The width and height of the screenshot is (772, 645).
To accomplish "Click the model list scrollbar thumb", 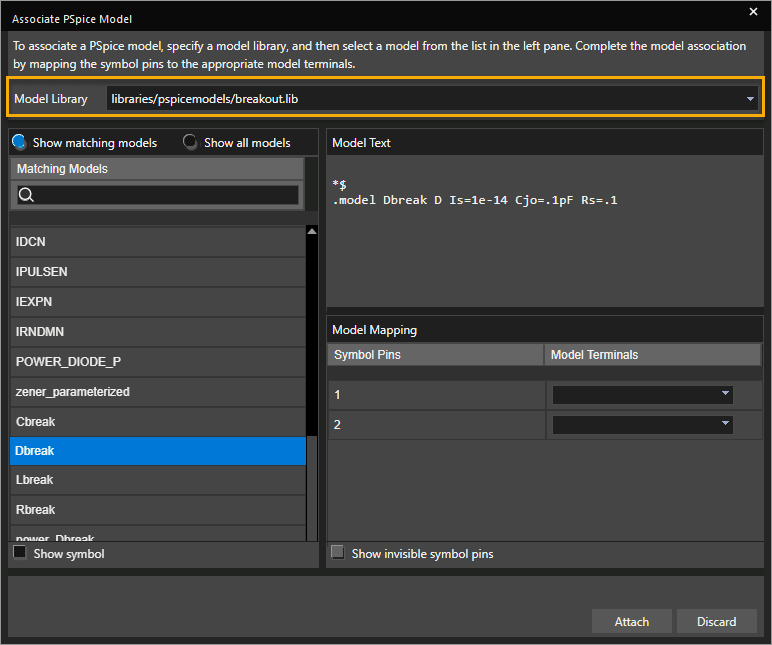I will coord(312,488).
